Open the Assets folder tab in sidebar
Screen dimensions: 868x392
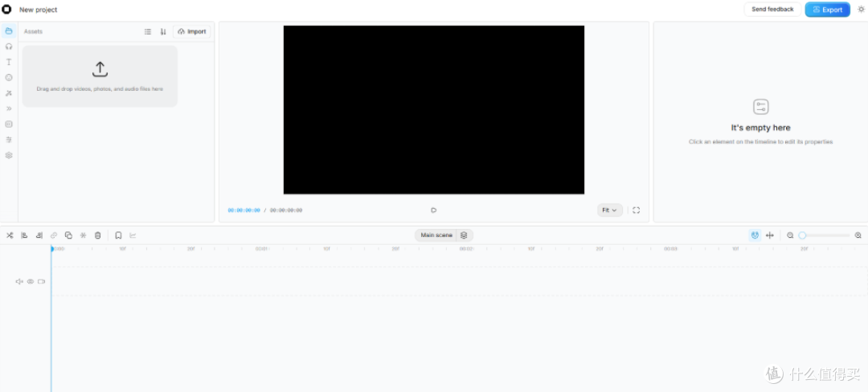click(x=9, y=31)
